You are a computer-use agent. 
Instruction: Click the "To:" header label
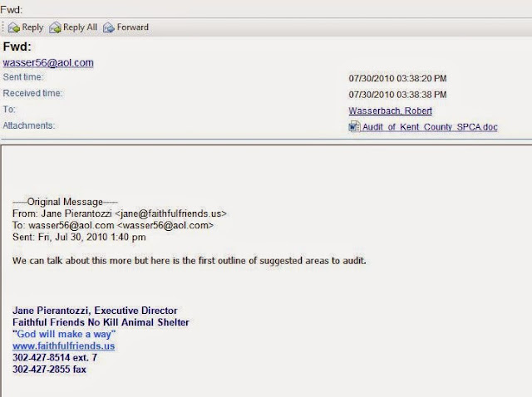[9, 110]
